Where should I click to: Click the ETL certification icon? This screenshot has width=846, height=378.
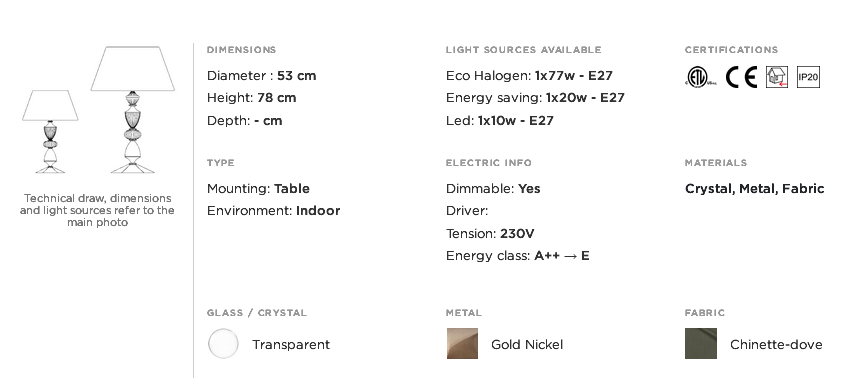700,77
